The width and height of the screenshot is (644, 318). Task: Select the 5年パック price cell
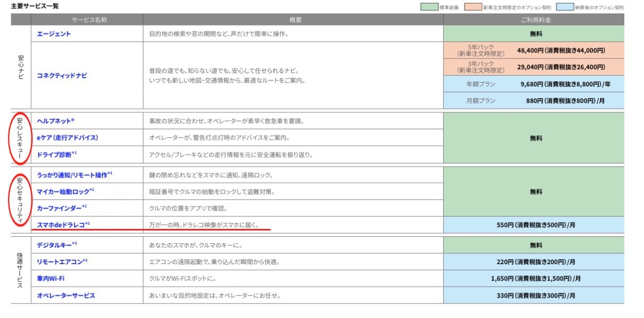pos(533,50)
